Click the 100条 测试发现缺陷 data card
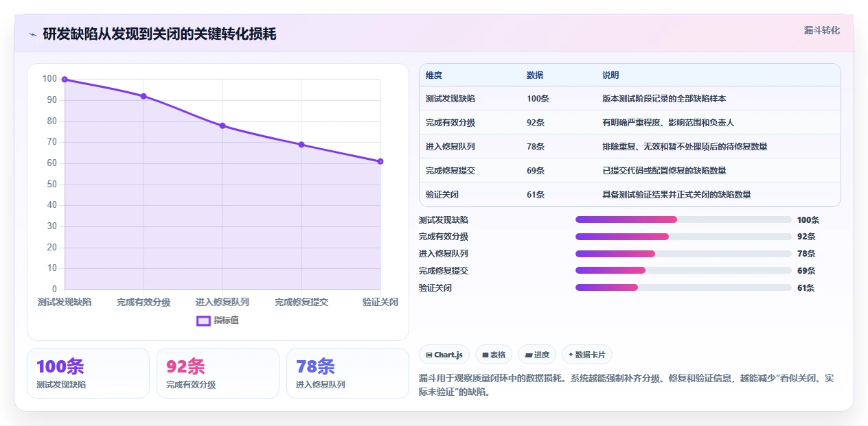The image size is (868, 426). 88,373
